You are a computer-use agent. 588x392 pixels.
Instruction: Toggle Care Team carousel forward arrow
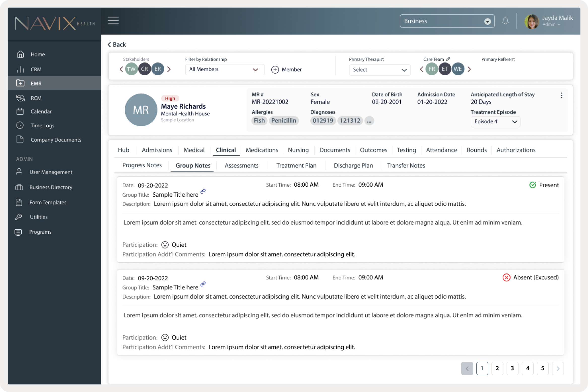click(x=469, y=69)
